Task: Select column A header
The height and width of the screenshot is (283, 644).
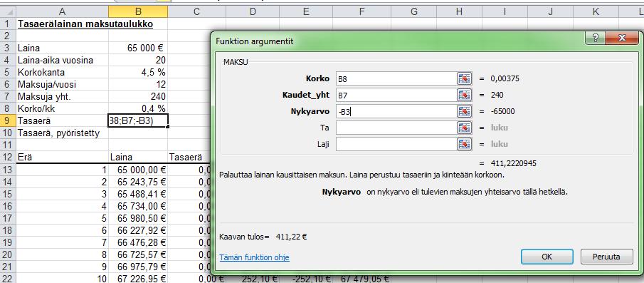Action: 63,12
